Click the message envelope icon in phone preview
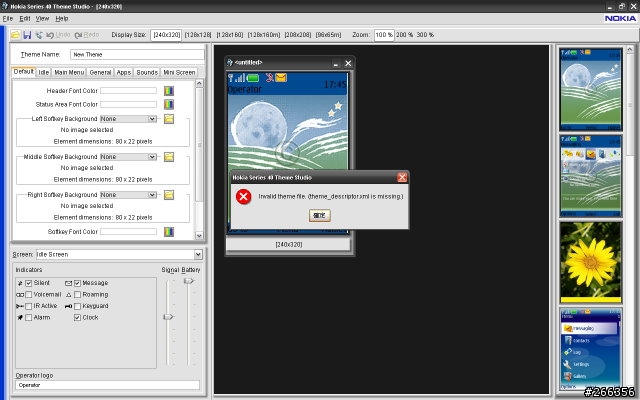 pyautogui.click(x=281, y=78)
